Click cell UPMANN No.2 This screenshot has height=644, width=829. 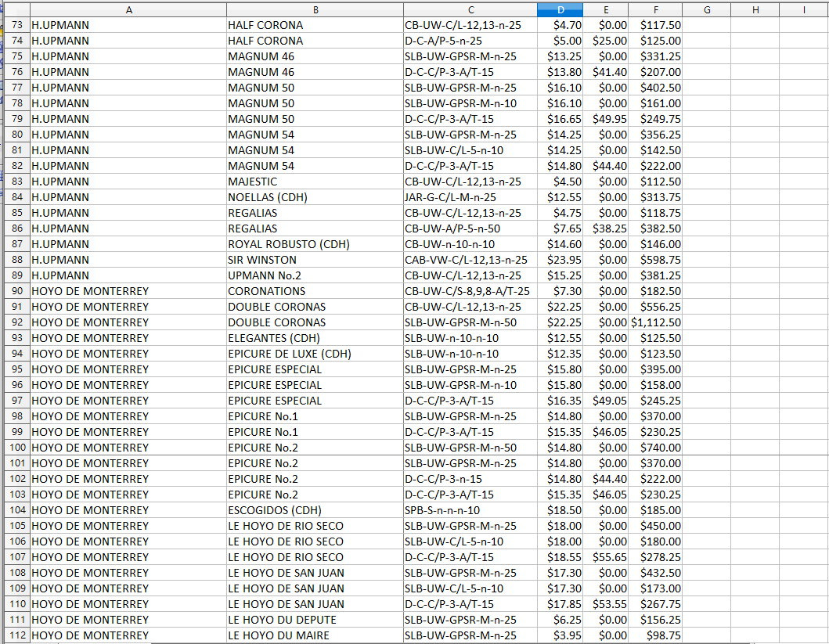(x=315, y=275)
